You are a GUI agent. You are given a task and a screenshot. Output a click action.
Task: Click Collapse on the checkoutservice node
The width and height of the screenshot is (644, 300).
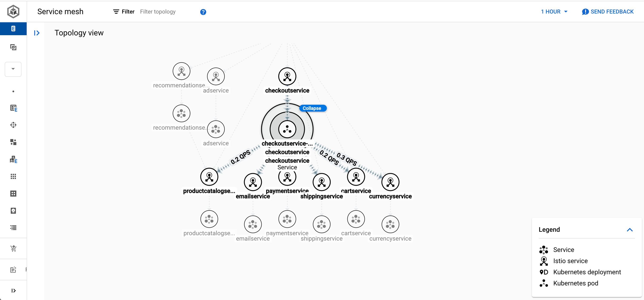coord(312,108)
